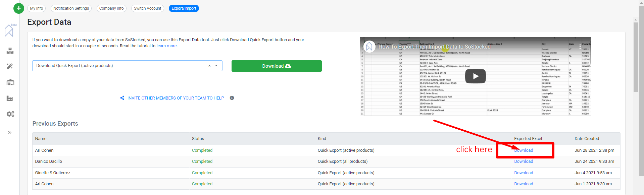Viewport: 644px width, 195px height.
Task: Click the green Download button
Action: click(x=277, y=66)
